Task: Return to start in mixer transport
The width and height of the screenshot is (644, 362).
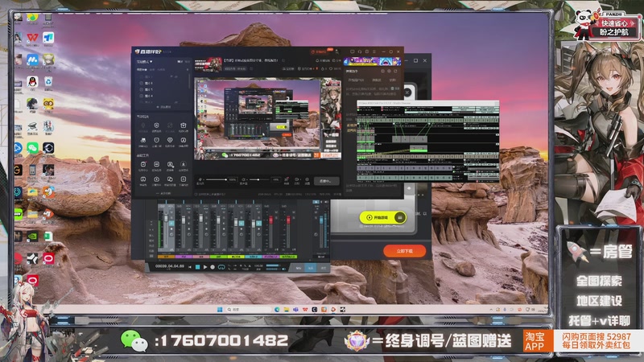Action: pos(190,267)
